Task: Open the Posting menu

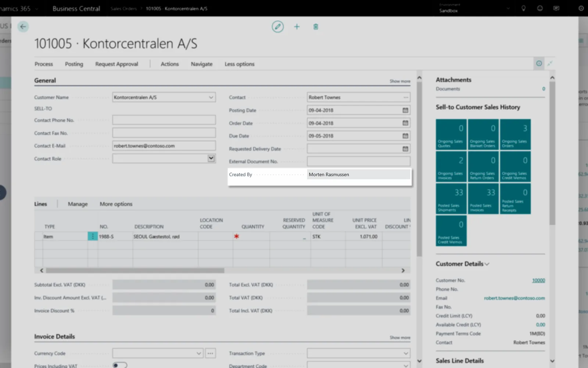Action: point(74,64)
